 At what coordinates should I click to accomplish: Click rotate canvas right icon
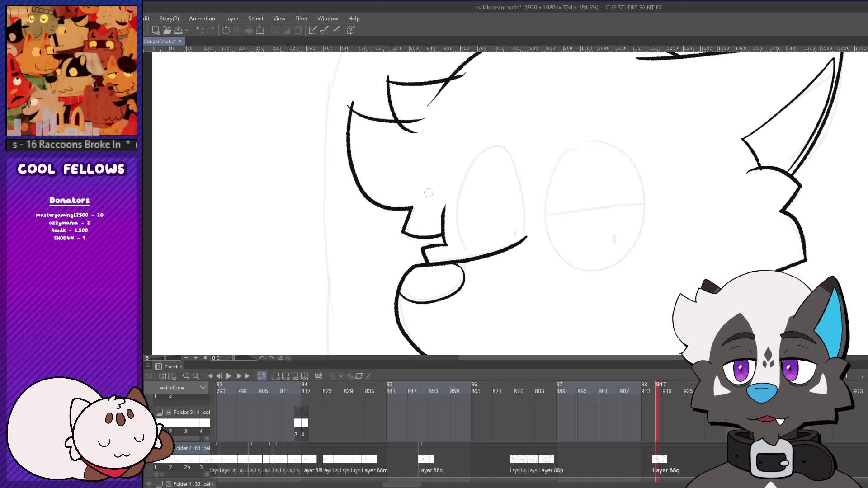[271, 357]
